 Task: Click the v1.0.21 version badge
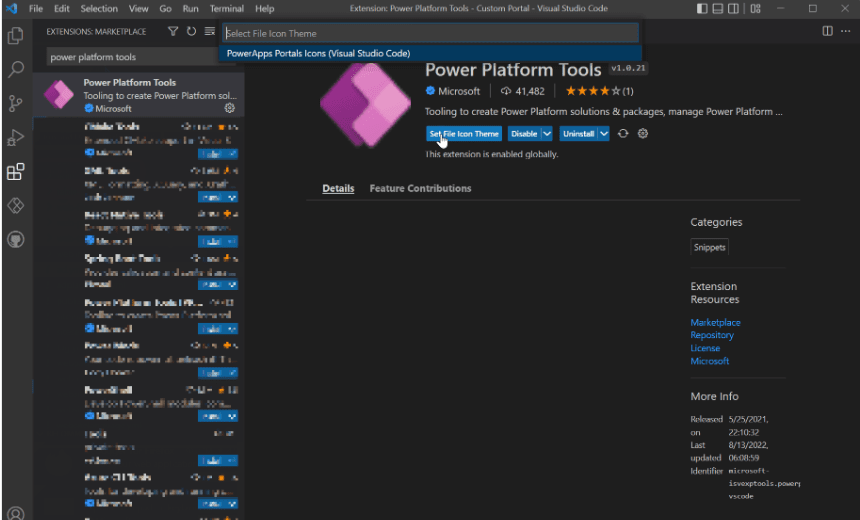[x=629, y=68]
